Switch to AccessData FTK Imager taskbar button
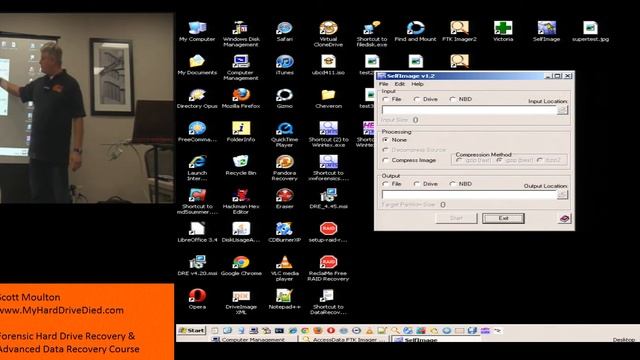Viewport: 640px width, 360px height. tap(344, 339)
